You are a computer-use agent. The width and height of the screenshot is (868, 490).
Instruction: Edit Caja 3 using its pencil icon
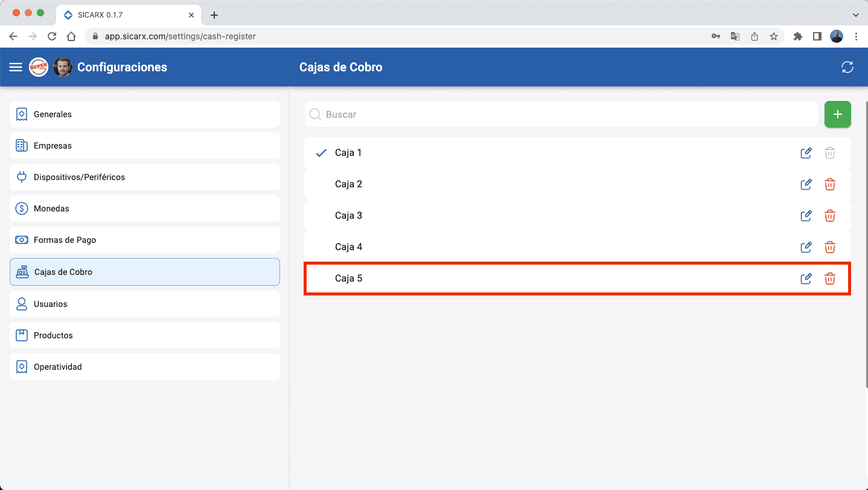pos(806,216)
